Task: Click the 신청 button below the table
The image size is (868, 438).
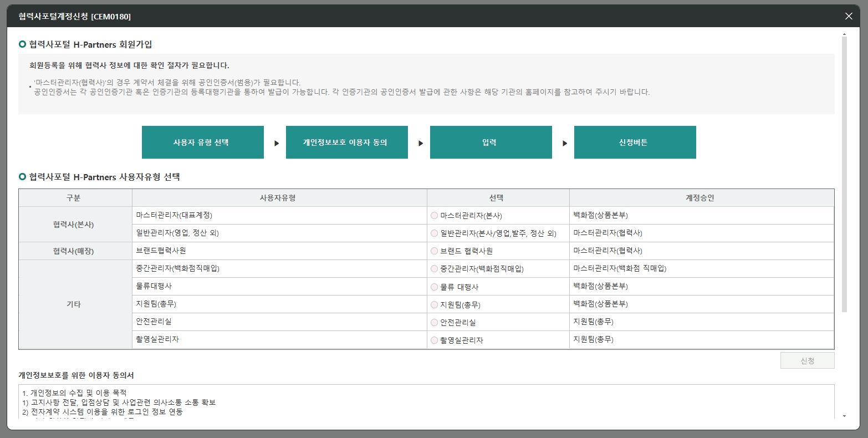Action: point(807,360)
